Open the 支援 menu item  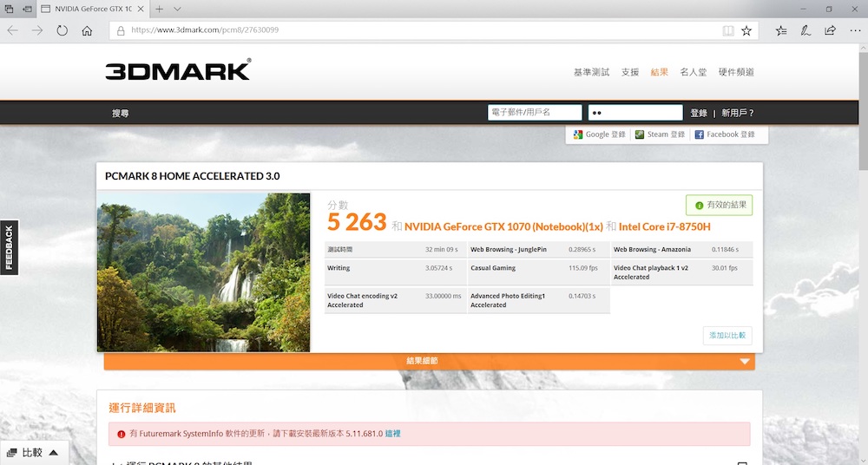[630, 72]
